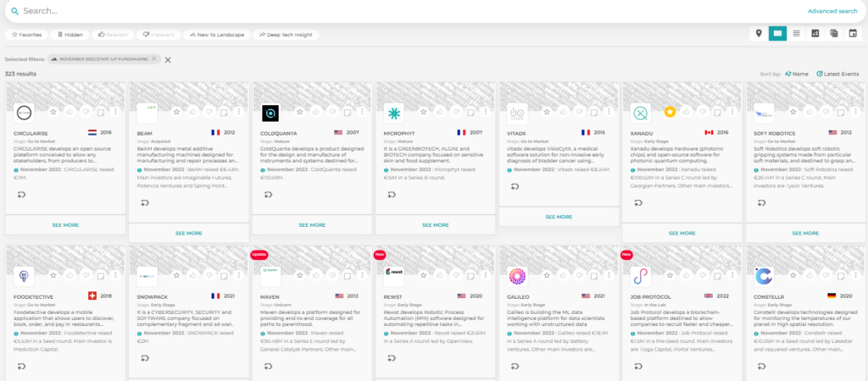Click the search magnifier icon
868x381 pixels.
coord(15,11)
